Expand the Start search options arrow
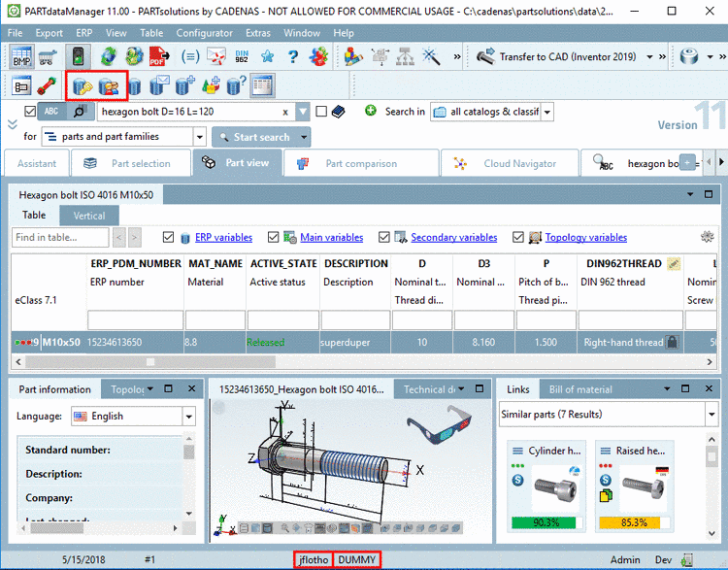This screenshot has height=570, width=728. coord(304,137)
